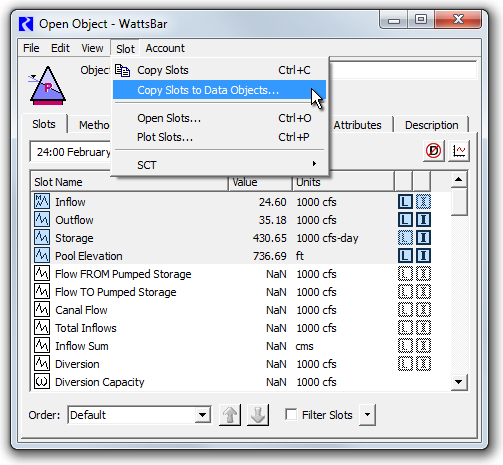Open the Order Default dropdown
The image size is (503, 465).
point(139,415)
